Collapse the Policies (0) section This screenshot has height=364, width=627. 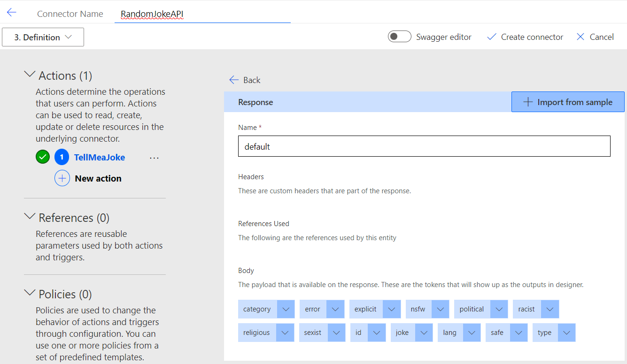pyautogui.click(x=30, y=293)
